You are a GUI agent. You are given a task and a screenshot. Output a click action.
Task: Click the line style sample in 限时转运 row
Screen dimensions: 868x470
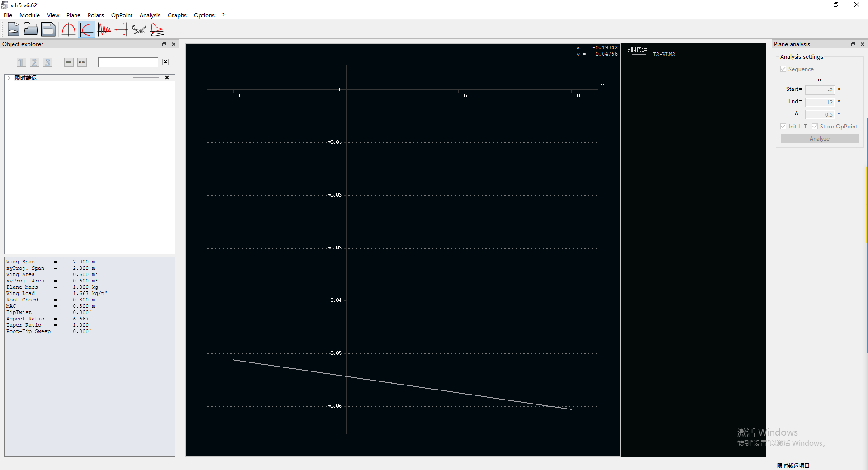[x=146, y=78]
